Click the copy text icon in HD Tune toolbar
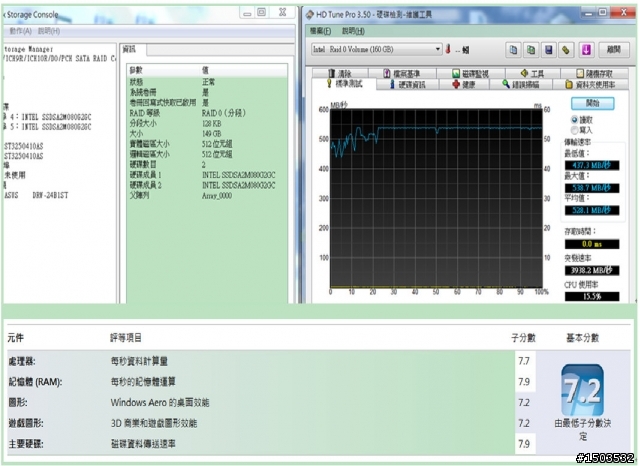Image resolution: width=640 pixels, height=466 pixels. point(513,50)
